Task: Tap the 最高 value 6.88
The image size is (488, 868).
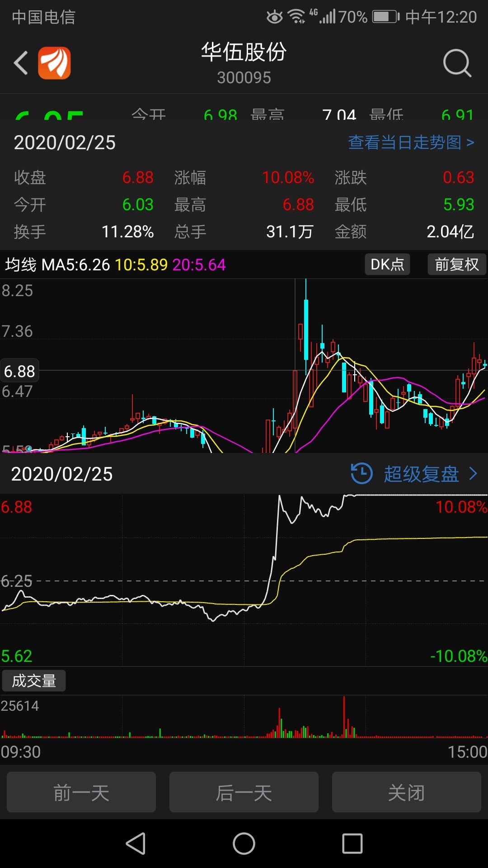Action: click(298, 205)
